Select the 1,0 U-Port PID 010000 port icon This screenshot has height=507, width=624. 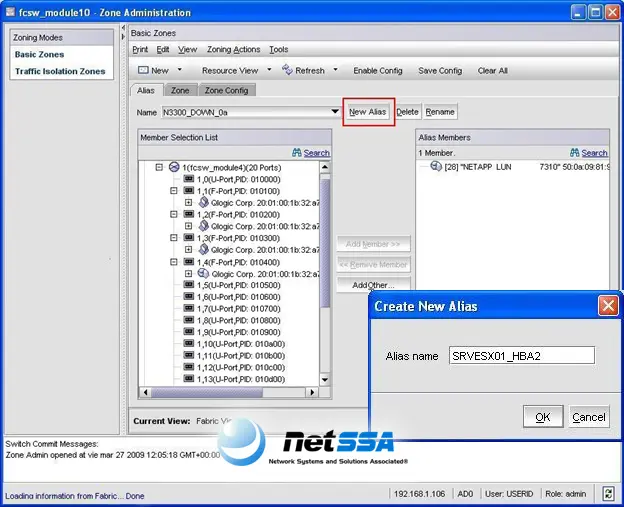pyautogui.click(x=189, y=179)
